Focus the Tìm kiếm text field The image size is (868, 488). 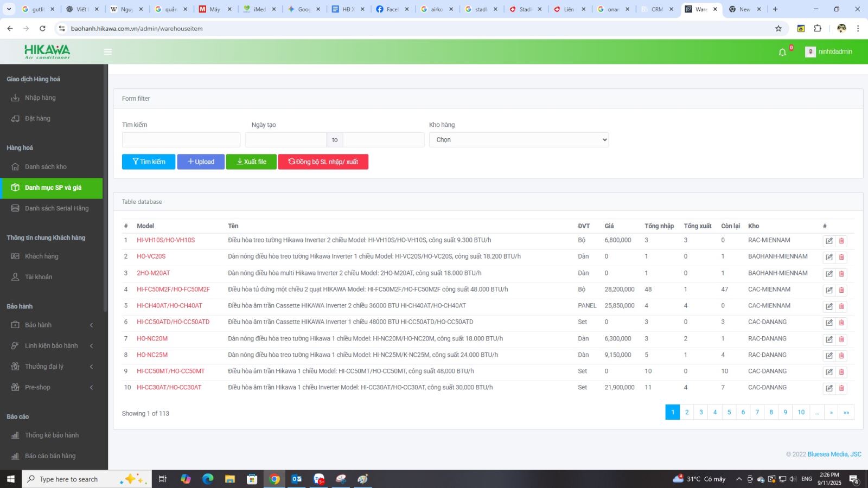click(x=181, y=140)
